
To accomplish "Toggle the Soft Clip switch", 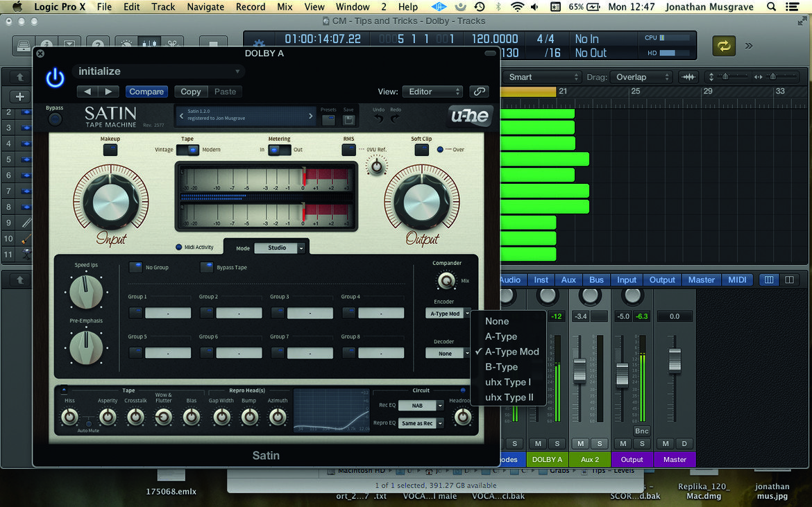I will [421, 150].
